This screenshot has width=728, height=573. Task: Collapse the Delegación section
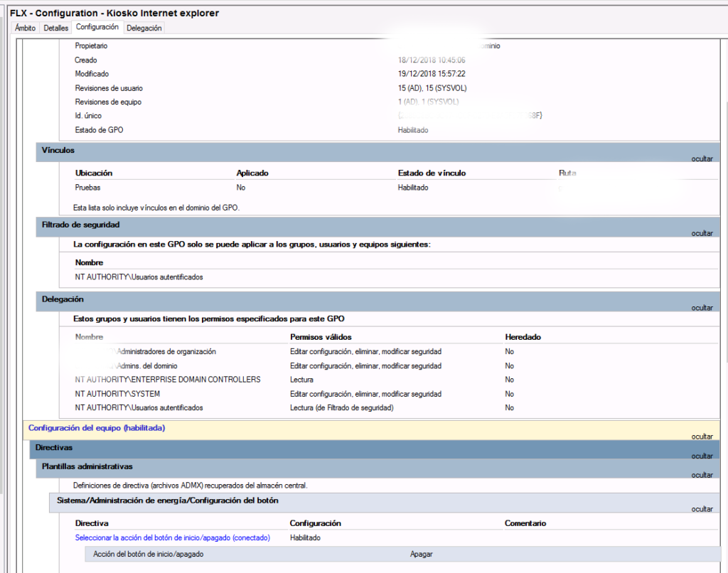pos(702,307)
